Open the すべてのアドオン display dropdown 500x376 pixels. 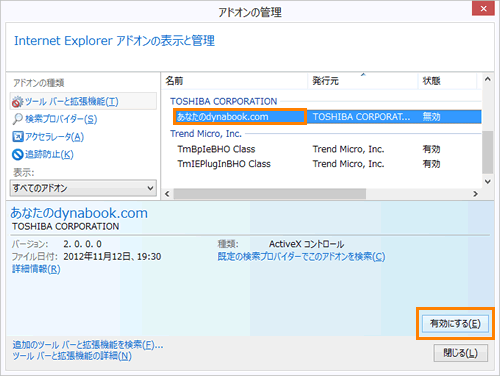click(x=83, y=188)
